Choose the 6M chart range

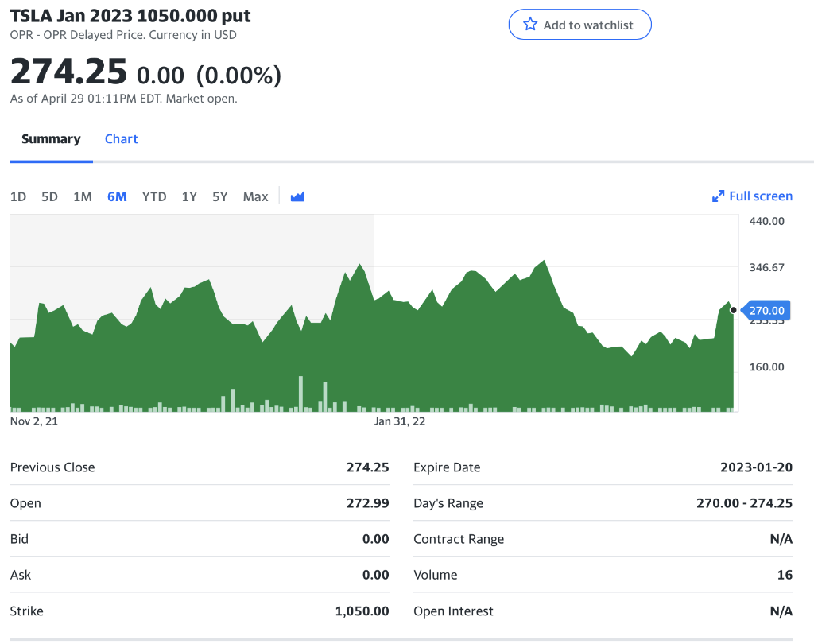point(117,197)
